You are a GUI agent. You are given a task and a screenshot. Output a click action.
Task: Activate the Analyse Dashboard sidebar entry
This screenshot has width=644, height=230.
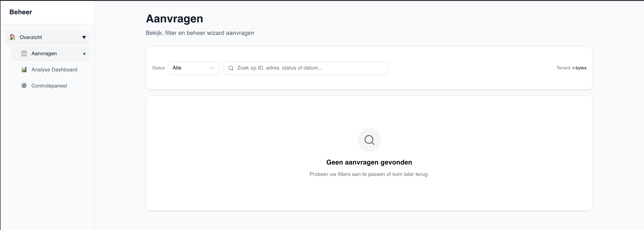(x=54, y=70)
